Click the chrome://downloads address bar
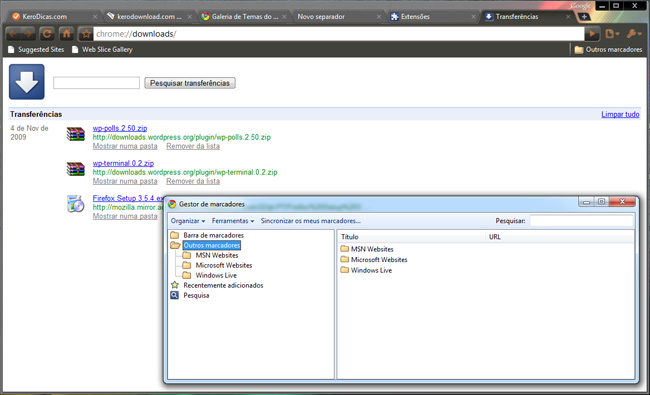The image size is (650, 395). (x=339, y=34)
